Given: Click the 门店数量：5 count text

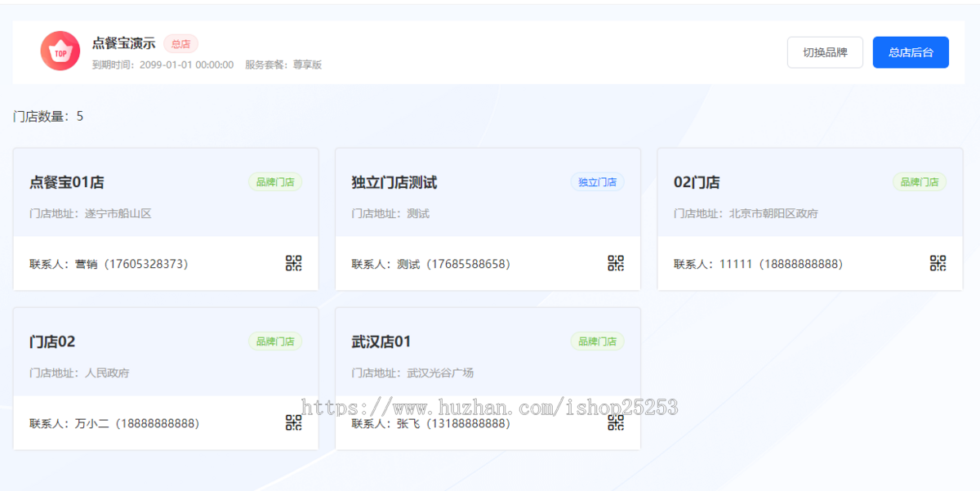Looking at the screenshot, I should (x=48, y=116).
